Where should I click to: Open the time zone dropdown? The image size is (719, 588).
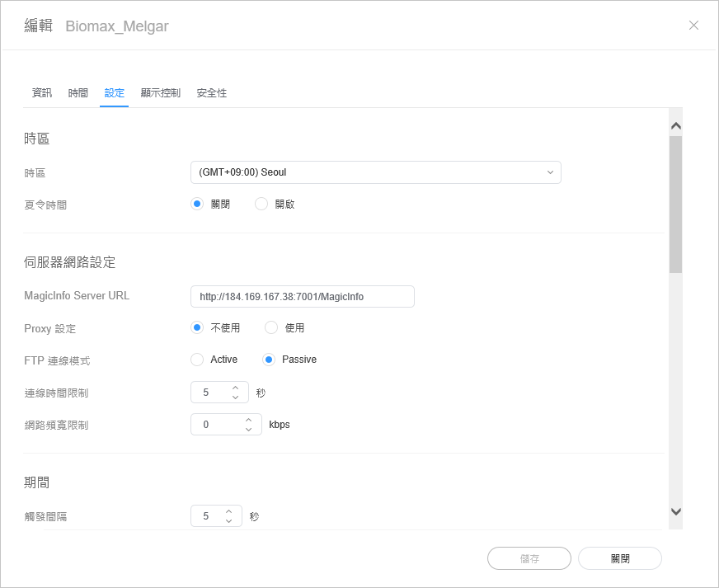pyautogui.click(x=375, y=172)
